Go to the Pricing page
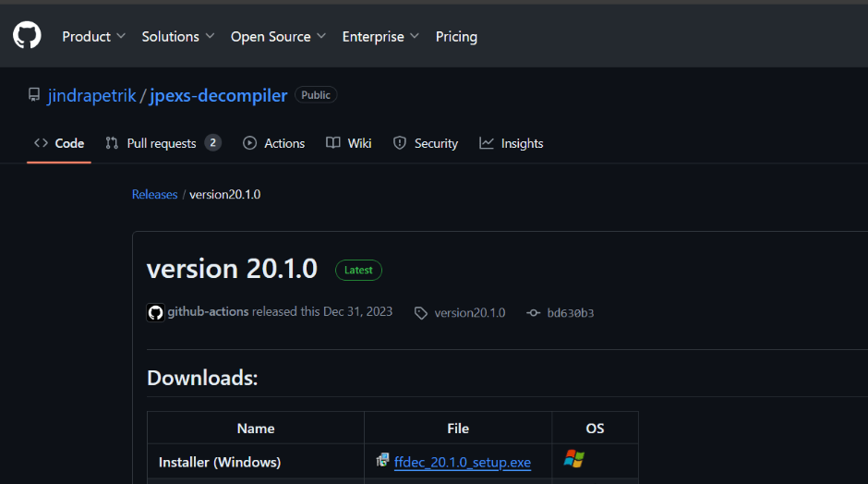The image size is (868, 484). [456, 37]
